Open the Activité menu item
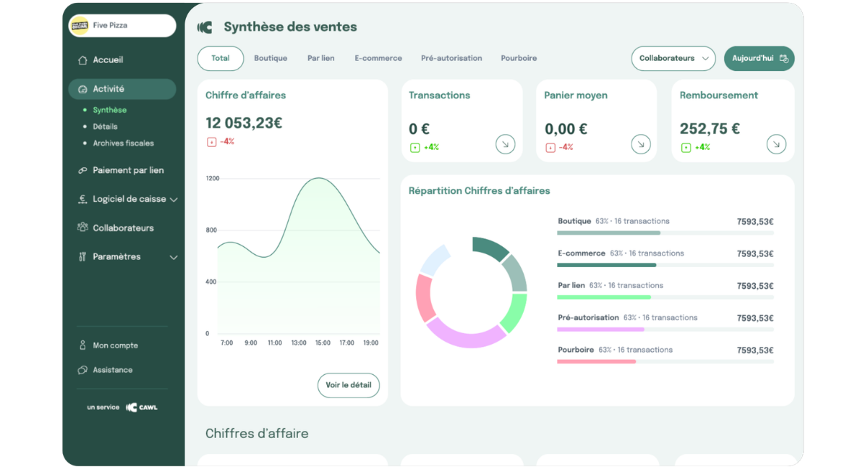This screenshot has height=467, width=868. pyautogui.click(x=122, y=89)
